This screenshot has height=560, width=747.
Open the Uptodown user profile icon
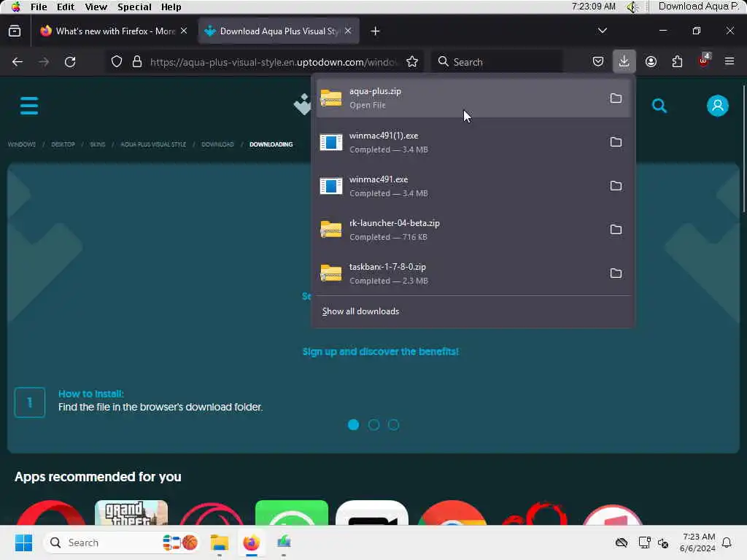tap(718, 106)
